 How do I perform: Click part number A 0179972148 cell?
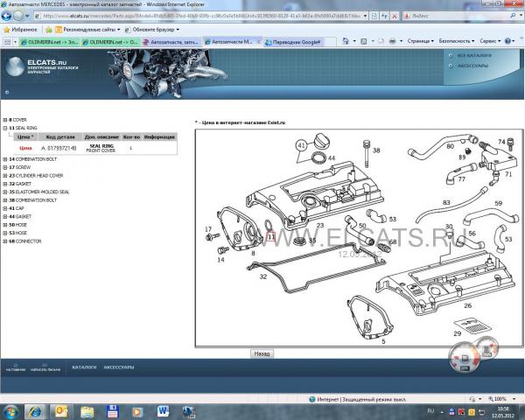[x=59, y=148]
